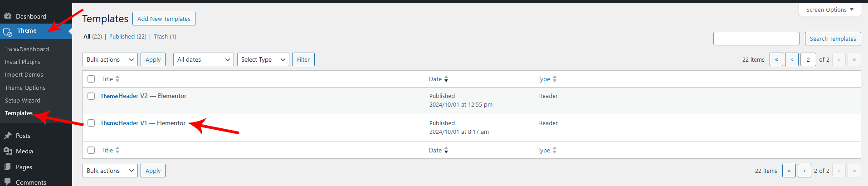This screenshot has width=868, height=186.
Task: Click the Posts pin icon
Action: 8,136
